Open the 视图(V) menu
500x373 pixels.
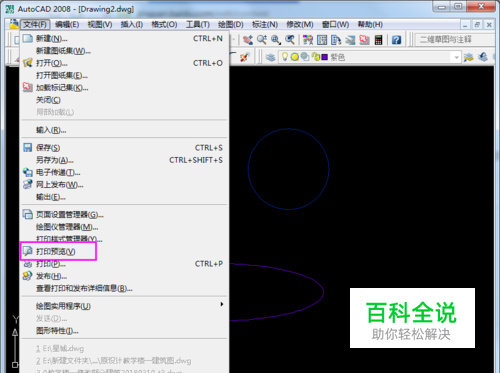point(100,24)
